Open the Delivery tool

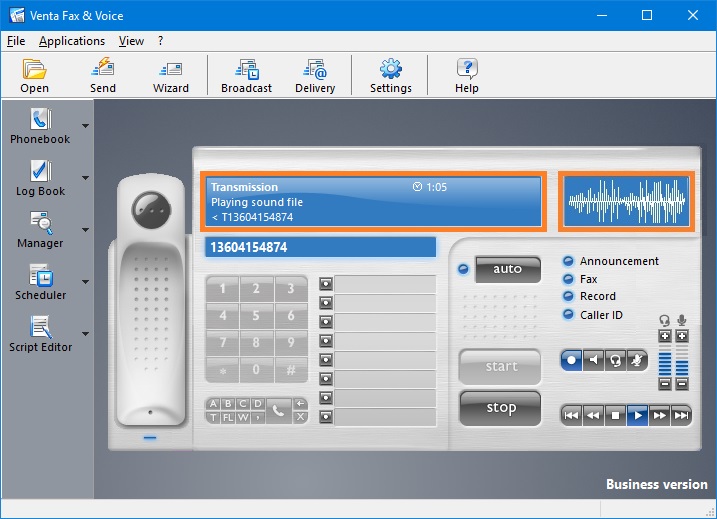click(x=315, y=75)
